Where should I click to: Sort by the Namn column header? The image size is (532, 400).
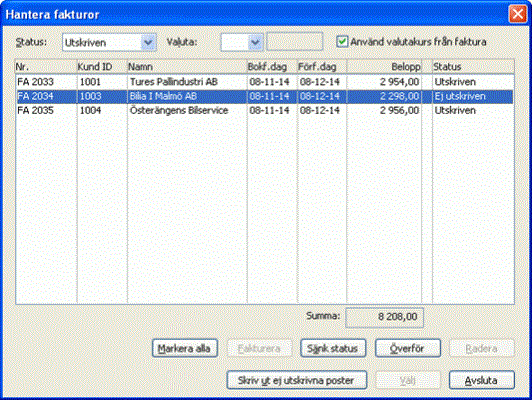(x=187, y=67)
